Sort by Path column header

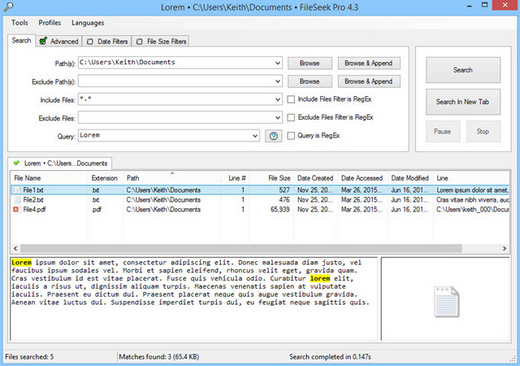(172, 178)
